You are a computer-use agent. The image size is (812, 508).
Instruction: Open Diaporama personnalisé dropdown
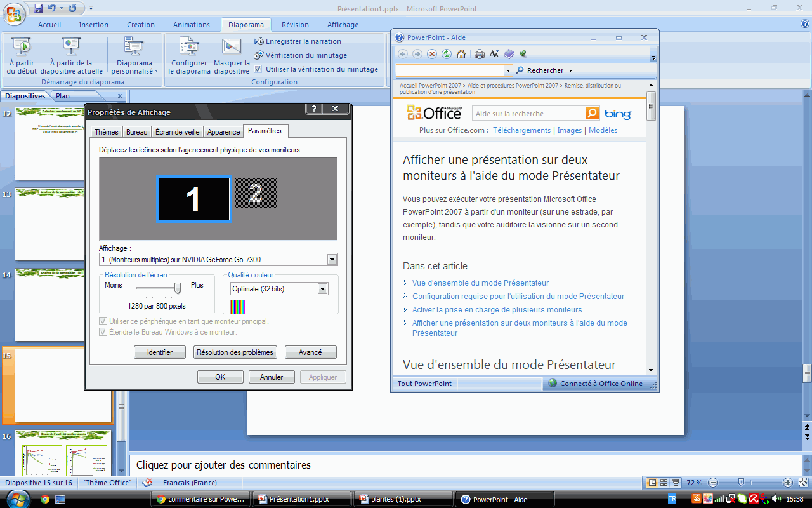pos(134,56)
